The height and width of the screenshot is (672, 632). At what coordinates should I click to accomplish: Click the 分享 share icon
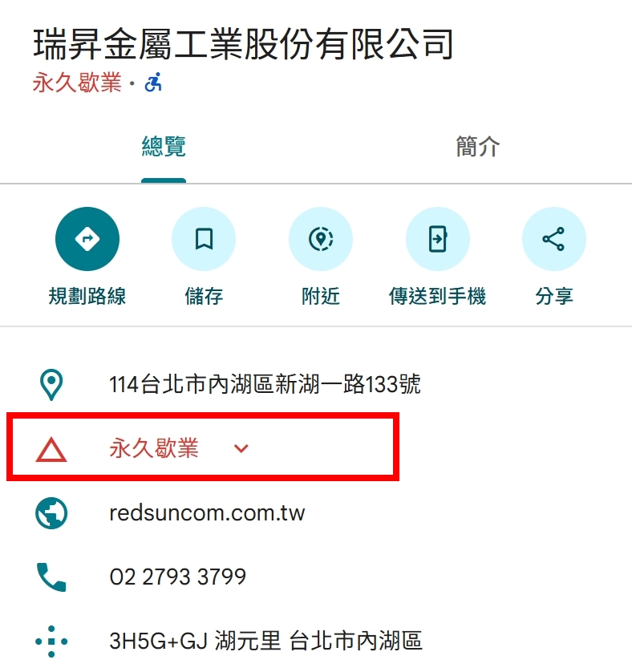pyautogui.click(x=554, y=239)
